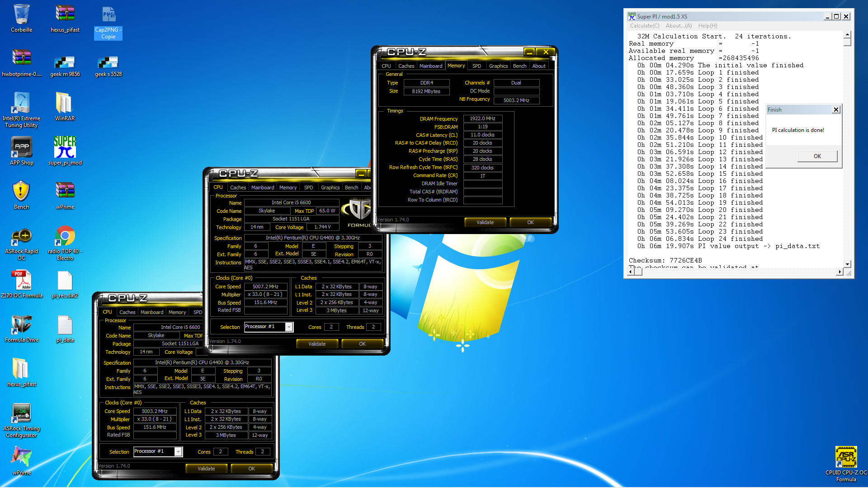Image resolution: width=868 pixels, height=488 pixels.
Task: Click Super PI vertical scrollbar down arrow
Action: click(x=848, y=264)
